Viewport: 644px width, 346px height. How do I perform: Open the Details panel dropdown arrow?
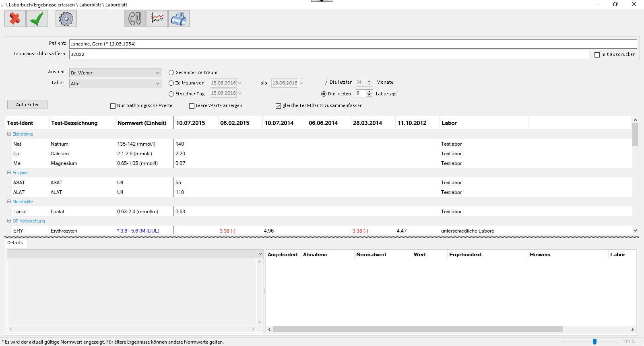click(x=260, y=254)
